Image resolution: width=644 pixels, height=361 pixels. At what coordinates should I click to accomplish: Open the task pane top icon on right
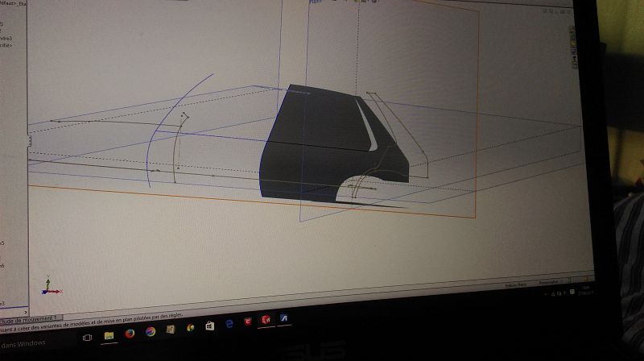coord(572,33)
